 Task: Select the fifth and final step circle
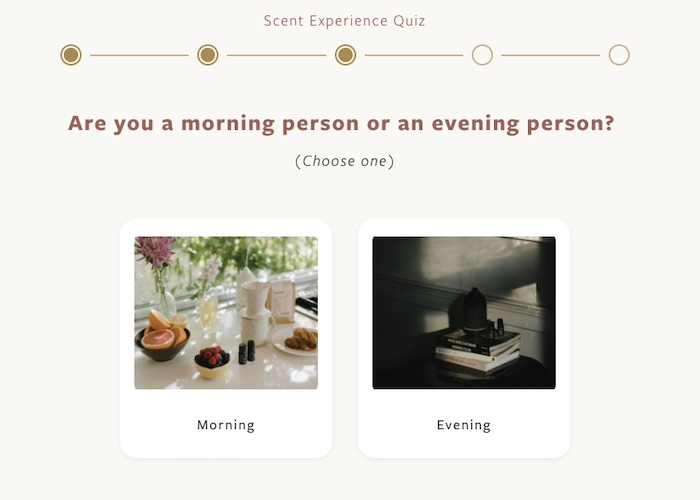coord(619,55)
